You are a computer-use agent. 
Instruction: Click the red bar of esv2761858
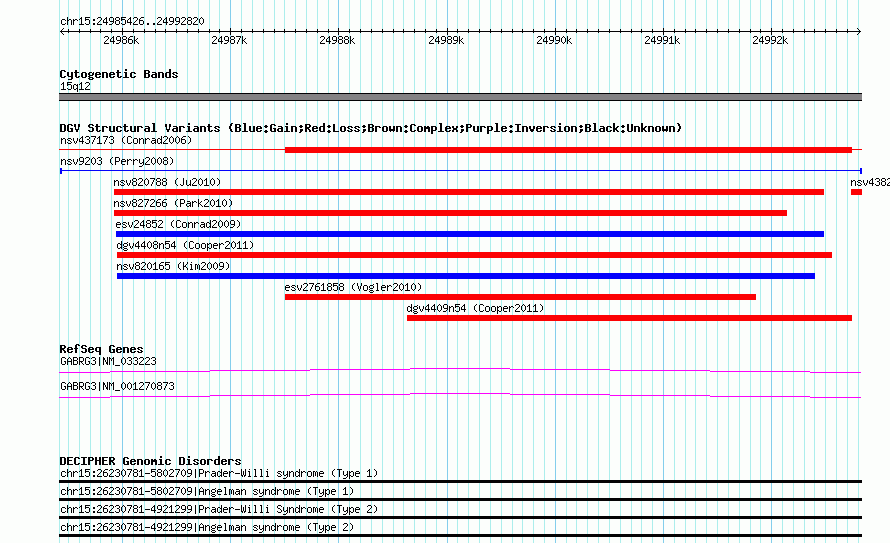point(520,297)
